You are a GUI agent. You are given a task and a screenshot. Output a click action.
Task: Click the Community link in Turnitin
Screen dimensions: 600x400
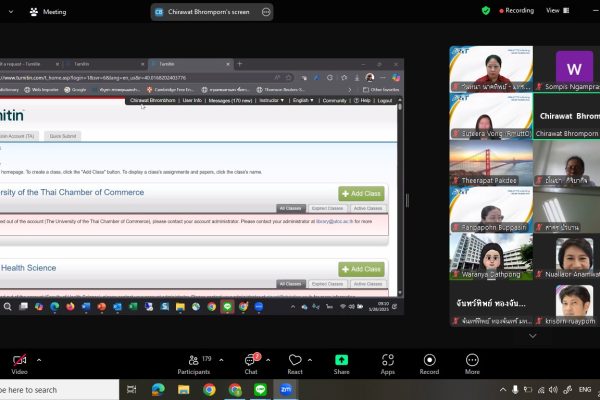334,100
